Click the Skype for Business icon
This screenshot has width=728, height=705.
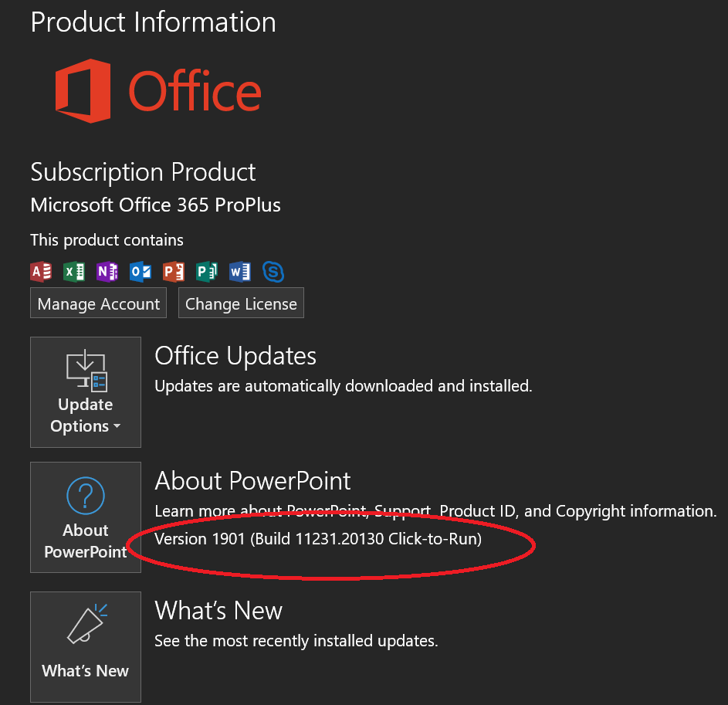[273, 272]
